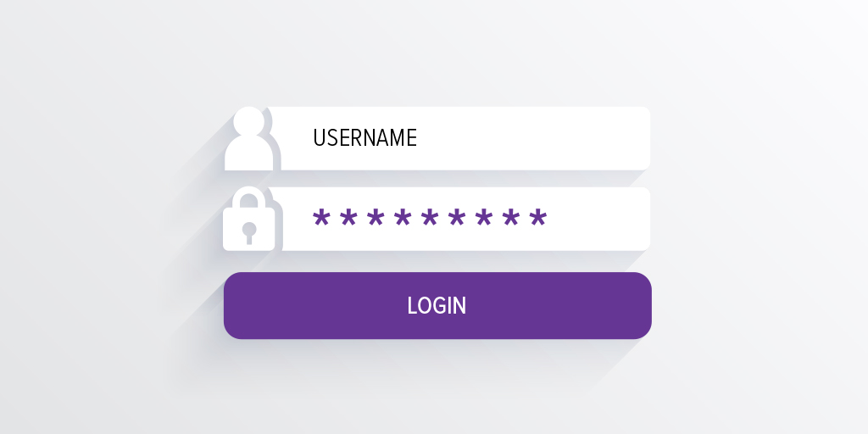Screen dimensions: 868x434
Task: Click the head of the user avatar
Action: click(x=248, y=120)
